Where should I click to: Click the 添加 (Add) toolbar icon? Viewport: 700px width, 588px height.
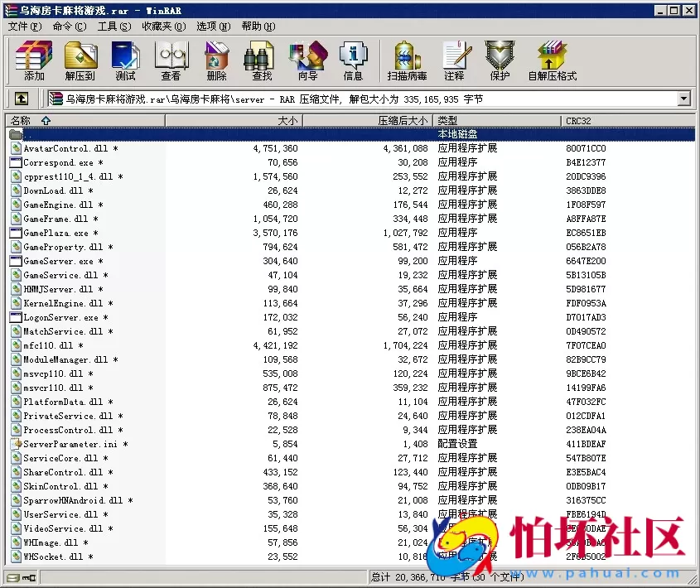tap(32, 60)
